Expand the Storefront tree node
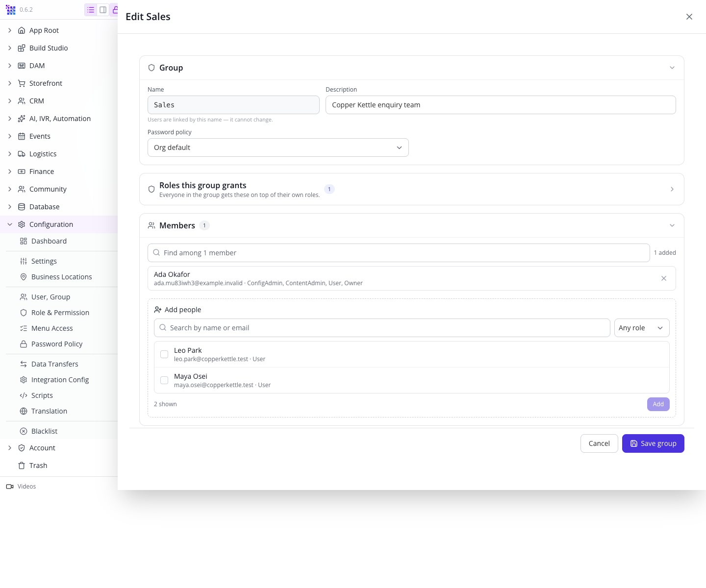The width and height of the screenshot is (706, 588). pyautogui.click(x=10, y=83)
